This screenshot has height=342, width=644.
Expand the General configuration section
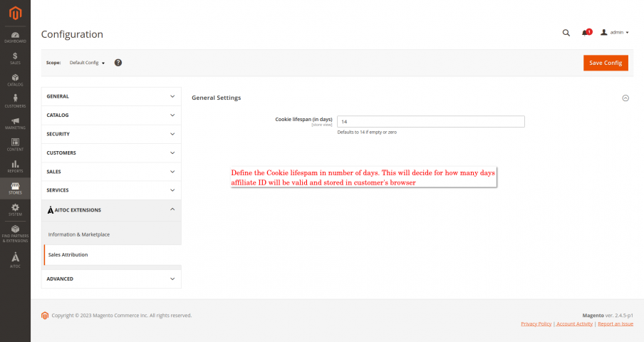(111, 96)
